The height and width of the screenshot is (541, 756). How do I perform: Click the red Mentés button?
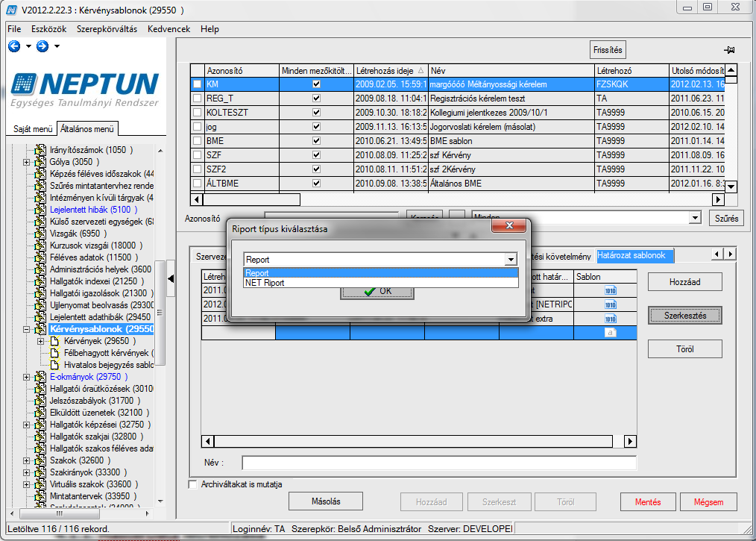point(648,502)
